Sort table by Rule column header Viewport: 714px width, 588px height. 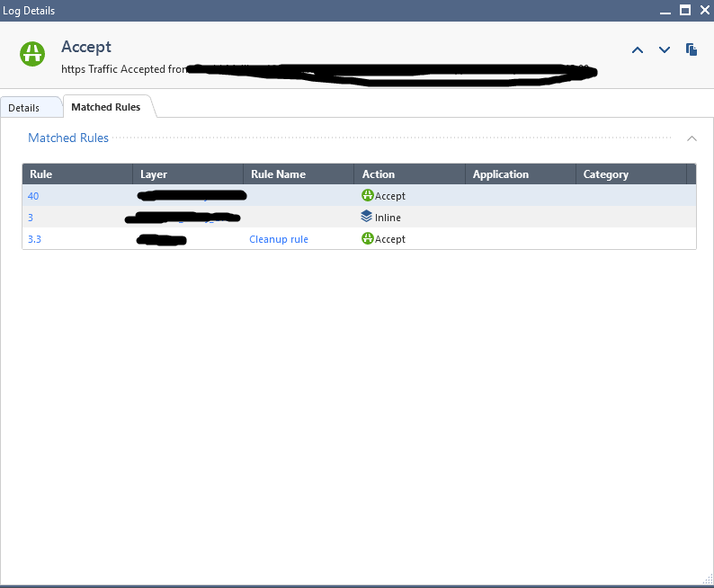click(x=41, y=174)
